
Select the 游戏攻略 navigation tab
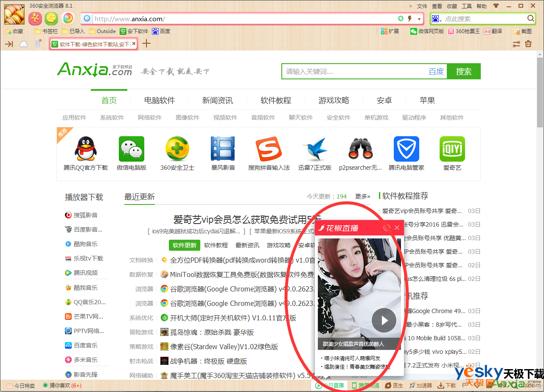click(x=334, y=101)
